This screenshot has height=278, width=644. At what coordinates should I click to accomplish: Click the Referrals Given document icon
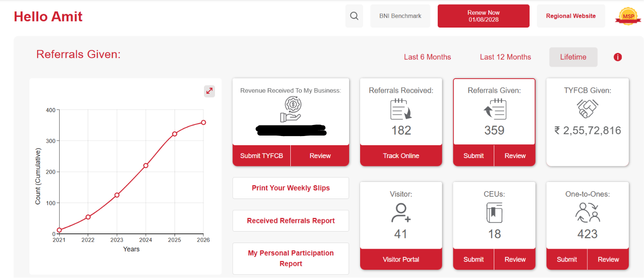[494, 109]
